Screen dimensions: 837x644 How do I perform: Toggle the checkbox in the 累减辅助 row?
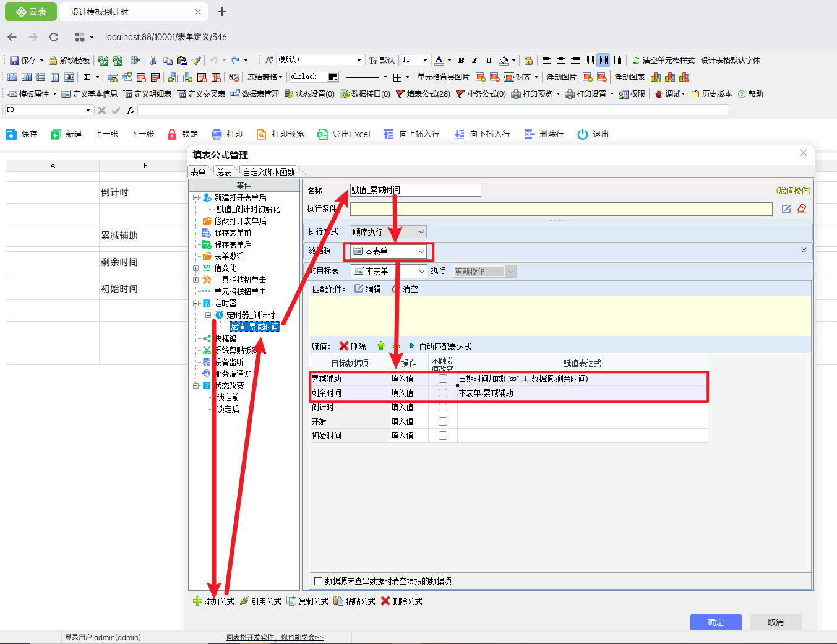click(443, 379)
